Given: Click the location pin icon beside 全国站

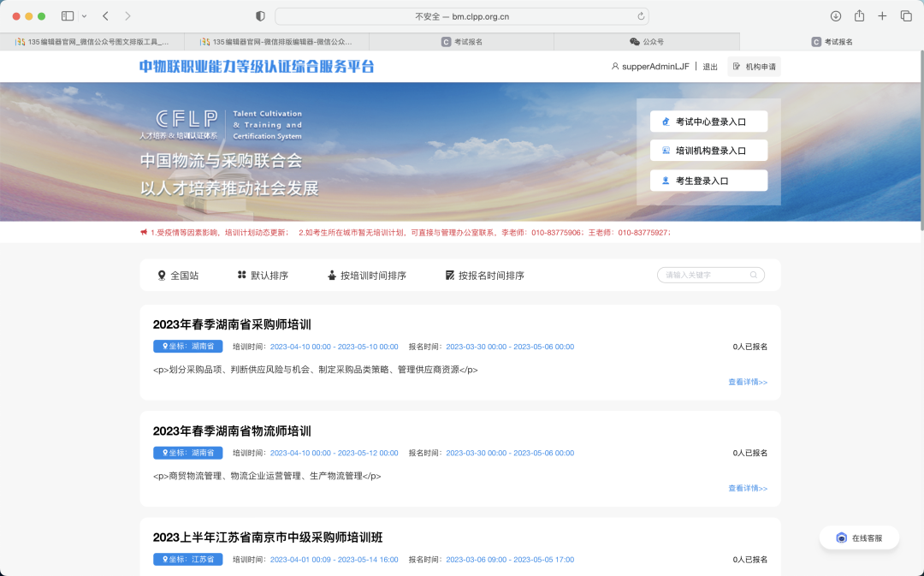Looking at the screenshot, I should (160, 275).
